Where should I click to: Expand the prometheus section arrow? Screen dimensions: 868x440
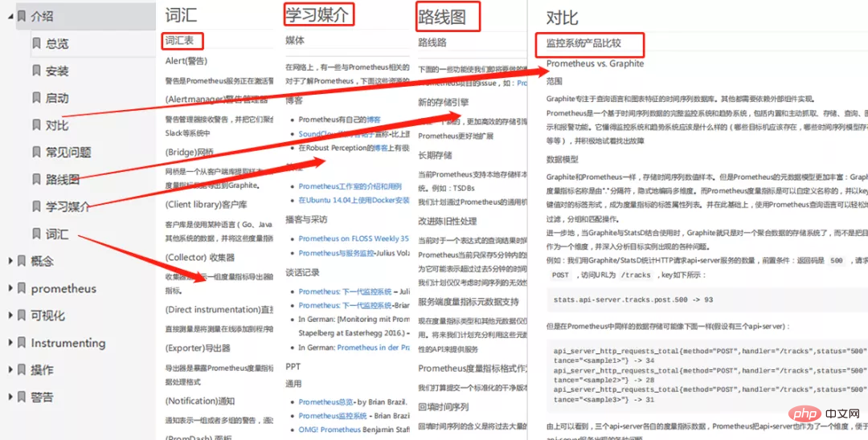[10, 288]
